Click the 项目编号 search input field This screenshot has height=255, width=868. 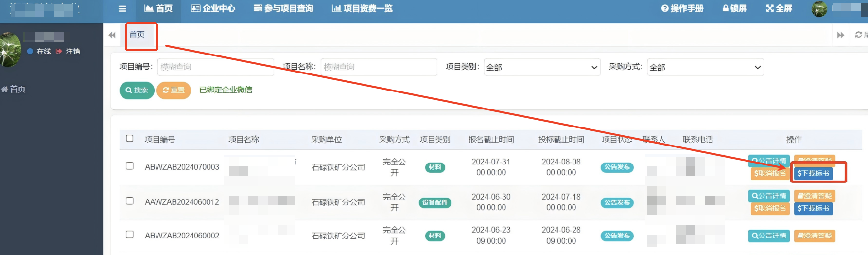tap(215, 67)
